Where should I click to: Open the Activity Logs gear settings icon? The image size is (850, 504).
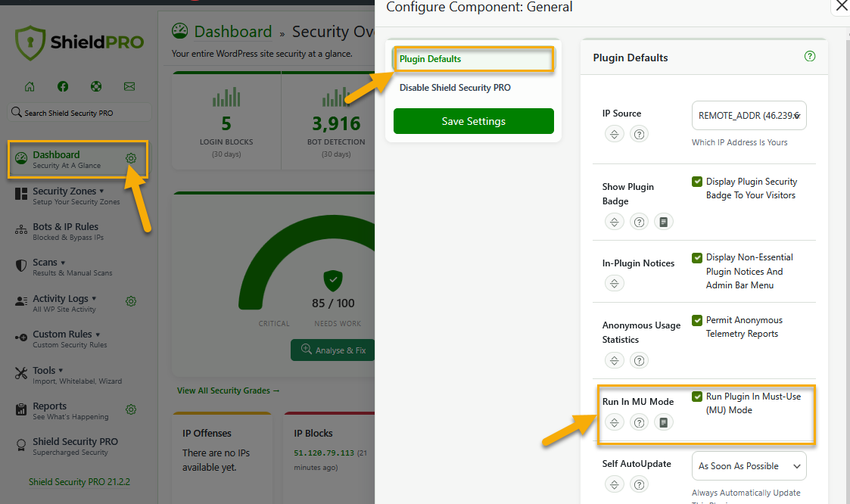pos(131,301)
